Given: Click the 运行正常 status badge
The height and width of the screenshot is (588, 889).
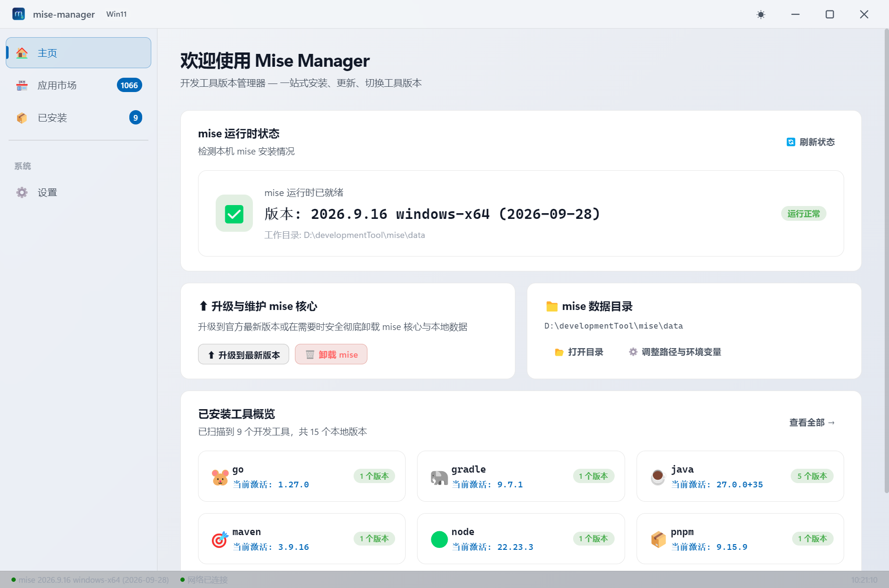Looking at the screenshot, I should 804,214.
